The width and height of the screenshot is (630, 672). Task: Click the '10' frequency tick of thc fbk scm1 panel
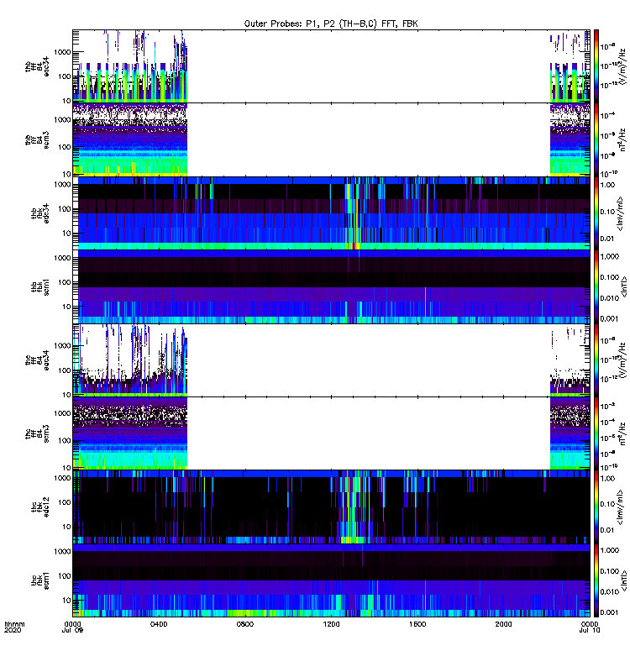pos(67,601)
